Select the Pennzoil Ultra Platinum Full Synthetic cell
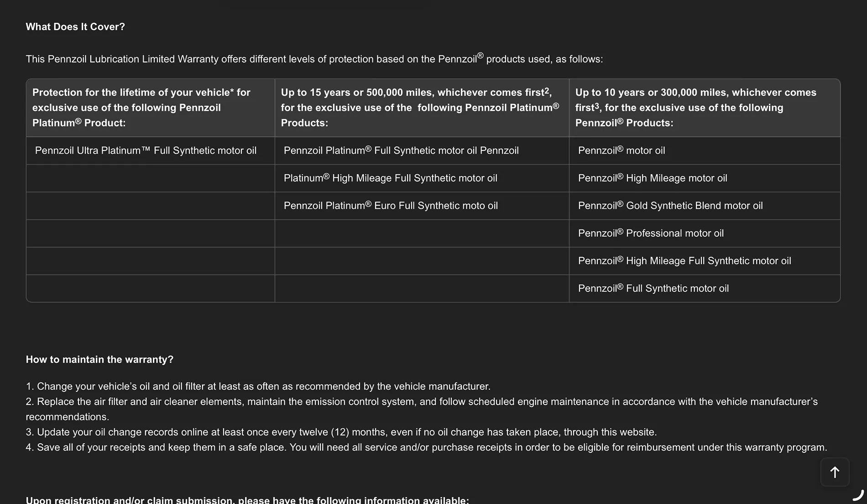Screen dimensions: 867x504 (x=151, y=151)
